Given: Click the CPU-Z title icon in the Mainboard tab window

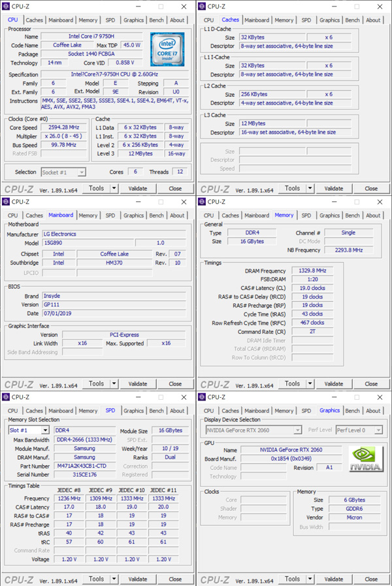Looking at the screenshot, I should pos(6,202).
